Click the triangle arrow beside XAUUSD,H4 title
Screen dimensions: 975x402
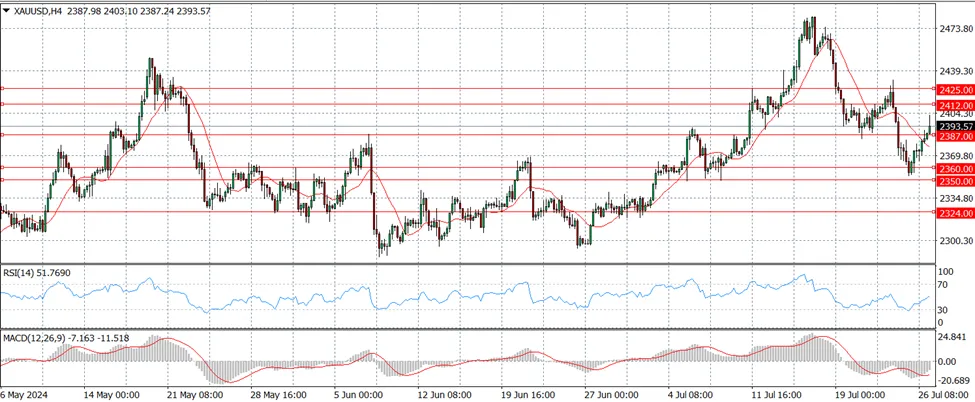pyautogui.click(x=6, y=10)
